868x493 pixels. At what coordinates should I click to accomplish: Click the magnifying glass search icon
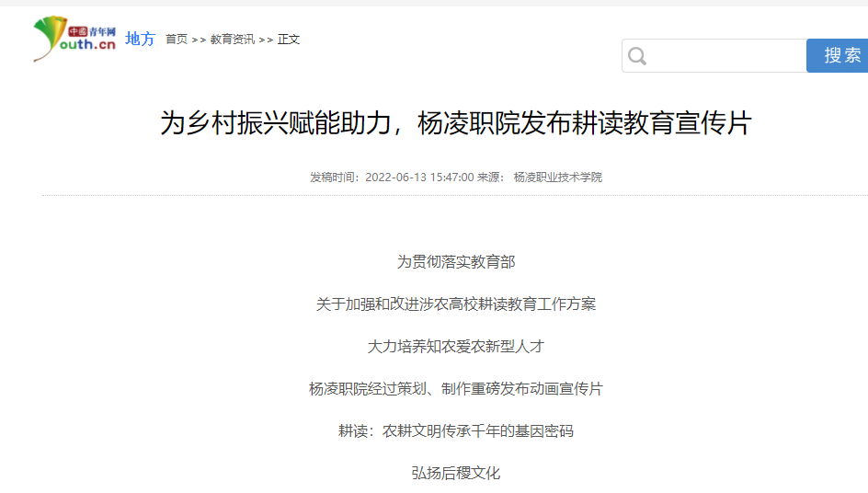(637, 57)
